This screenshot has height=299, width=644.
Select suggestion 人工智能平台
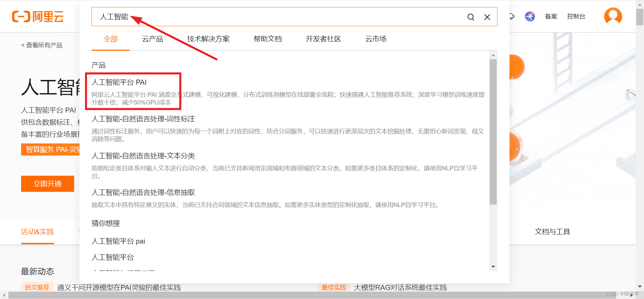point(113,257)
